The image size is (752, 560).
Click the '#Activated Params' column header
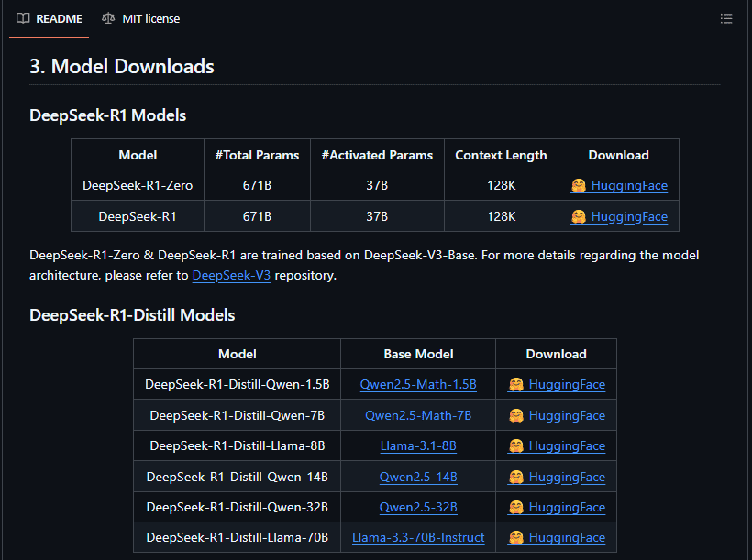[x=377, y=155]
